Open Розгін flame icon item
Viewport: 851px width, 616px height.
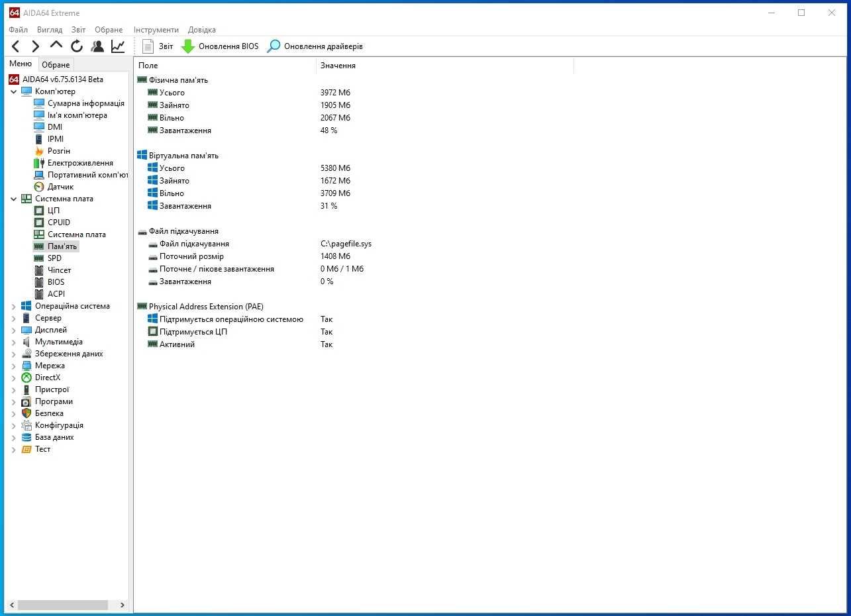coord(39,151)
